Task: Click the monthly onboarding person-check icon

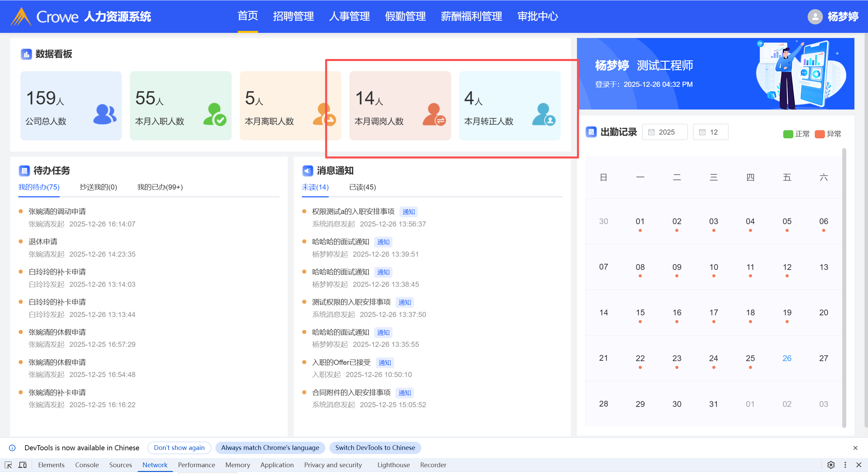Action: 214,115
